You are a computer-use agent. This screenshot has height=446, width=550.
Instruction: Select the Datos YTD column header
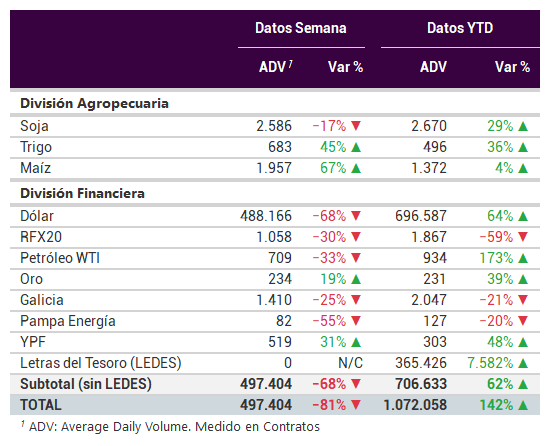tap(460, 28)
